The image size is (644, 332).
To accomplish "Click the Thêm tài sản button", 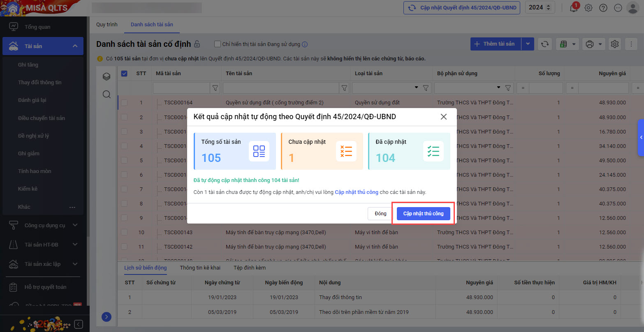I will [496, 44].
